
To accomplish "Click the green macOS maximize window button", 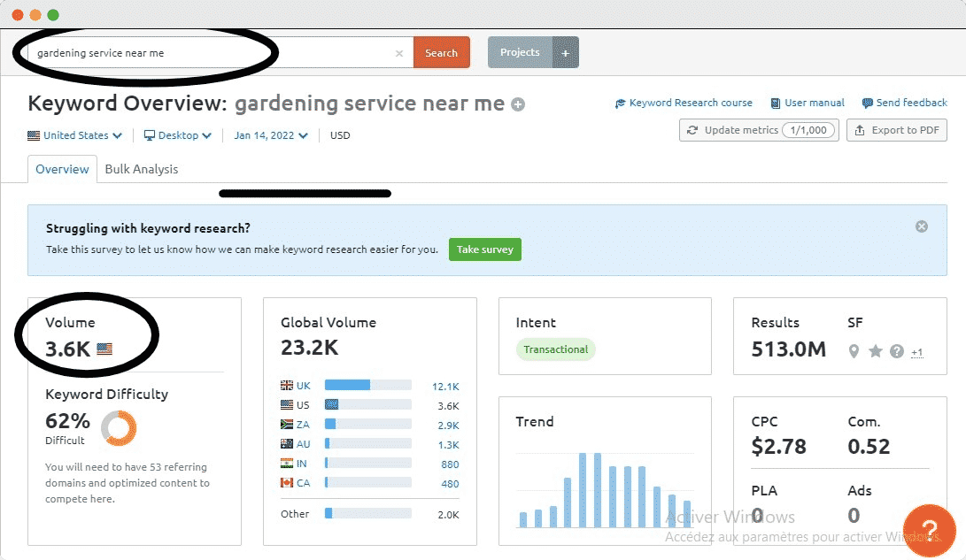I will pyautogui.click(x=53, y=15).
